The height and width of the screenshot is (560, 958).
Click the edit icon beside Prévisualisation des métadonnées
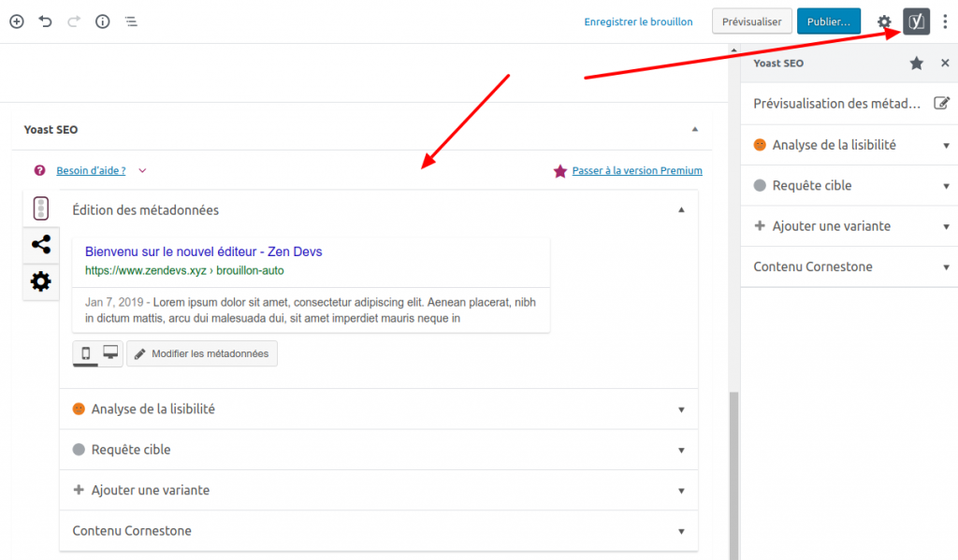click(x=941, y=103)
